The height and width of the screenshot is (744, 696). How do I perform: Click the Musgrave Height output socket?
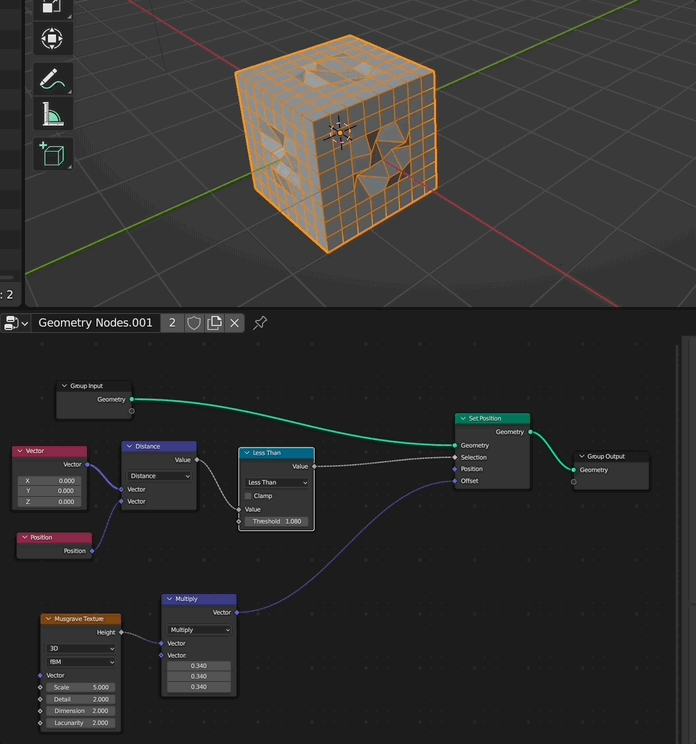tap(121, 632)
